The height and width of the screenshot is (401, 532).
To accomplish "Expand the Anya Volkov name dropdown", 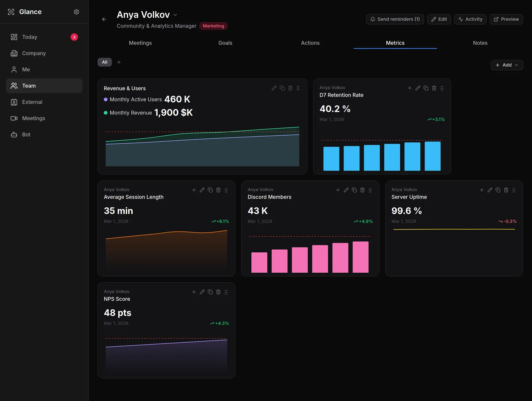I will (175, 15).
